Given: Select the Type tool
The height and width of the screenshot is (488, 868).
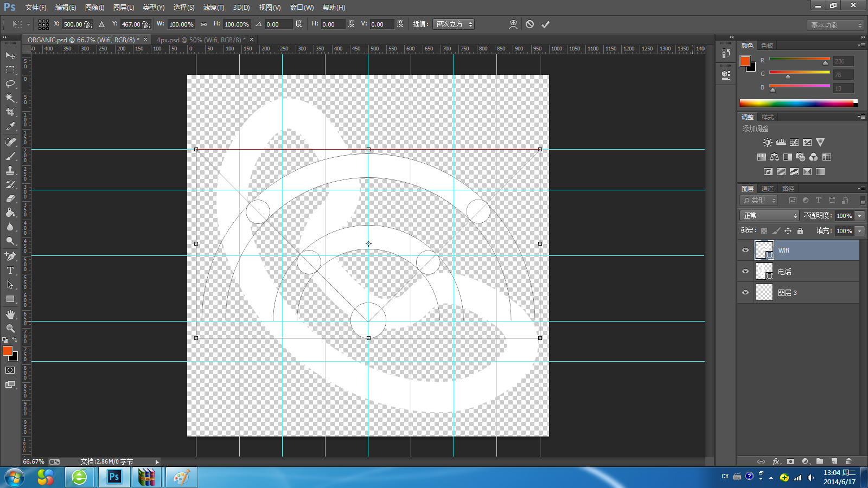Looking at the screenshot, I should pos(10,271).
